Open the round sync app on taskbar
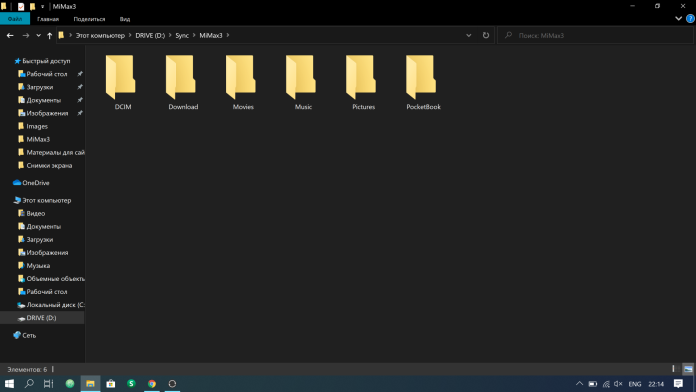 tap(172, 384)
